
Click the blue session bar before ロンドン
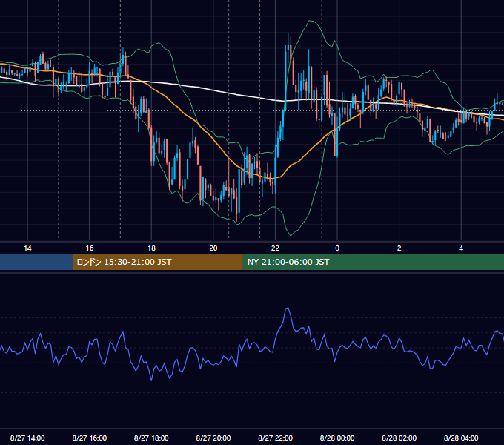click(36, 262)
